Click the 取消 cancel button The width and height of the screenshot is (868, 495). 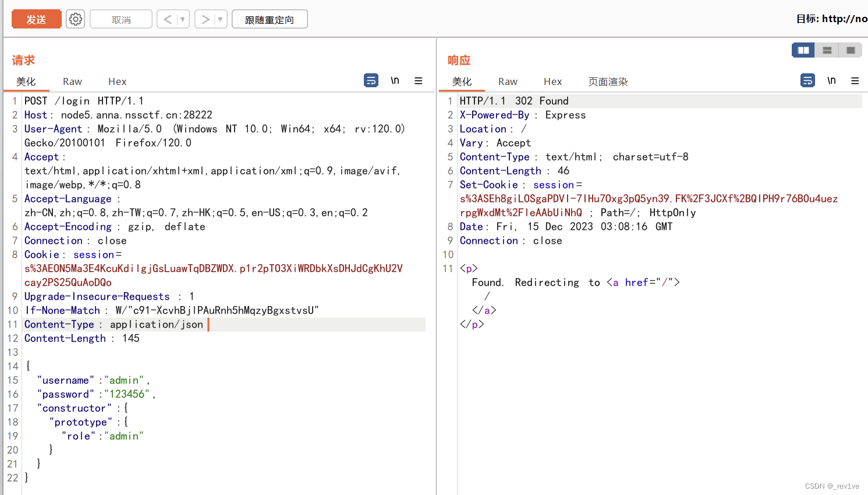point(121,19)
